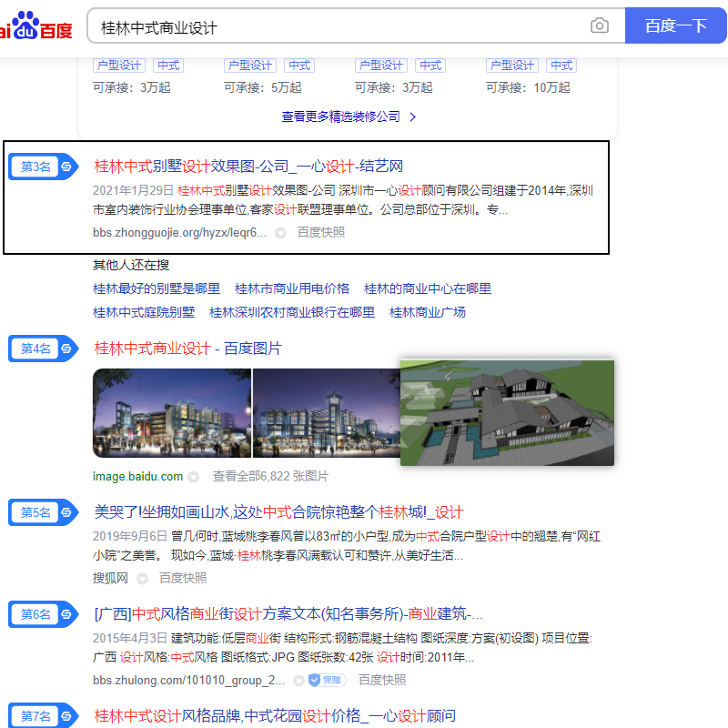Search related 桂林商业广场

(428, 312)
